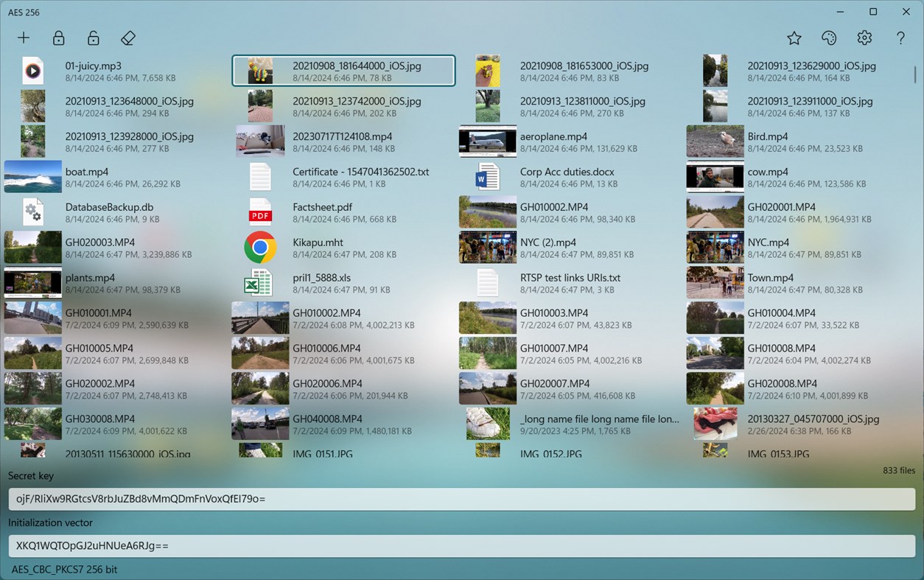Click the GH040008.MP4 thumbnail
924x580 pixels.
point(260,424)
